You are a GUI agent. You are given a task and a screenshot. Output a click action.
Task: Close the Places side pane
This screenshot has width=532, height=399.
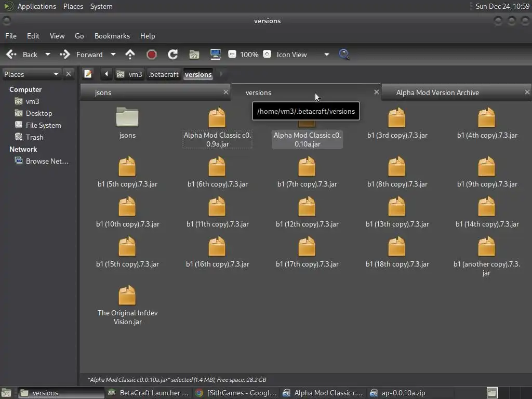[x=69, y=74]
